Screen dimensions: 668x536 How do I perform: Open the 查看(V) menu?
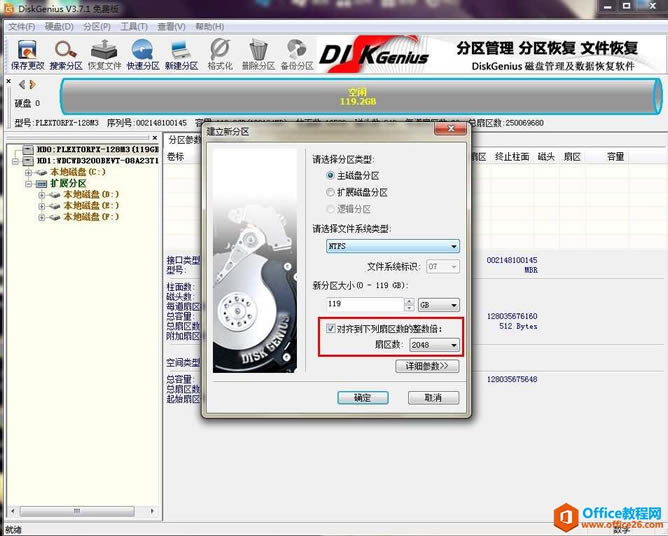[171, 27]
